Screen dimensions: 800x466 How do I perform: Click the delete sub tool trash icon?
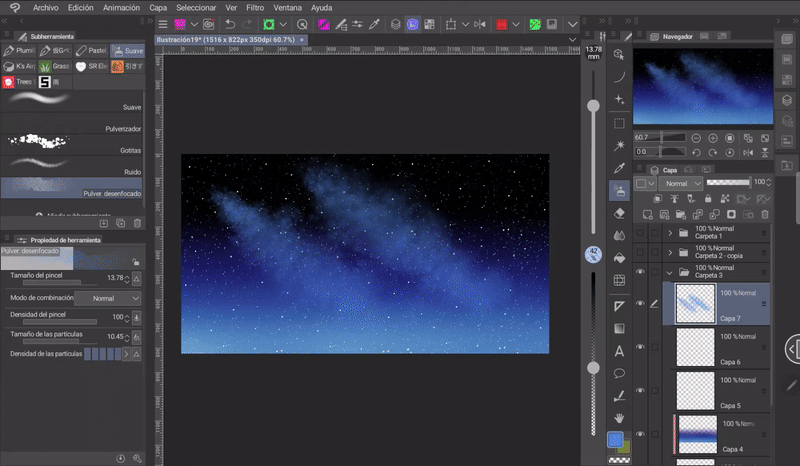[x=137, y=222]
